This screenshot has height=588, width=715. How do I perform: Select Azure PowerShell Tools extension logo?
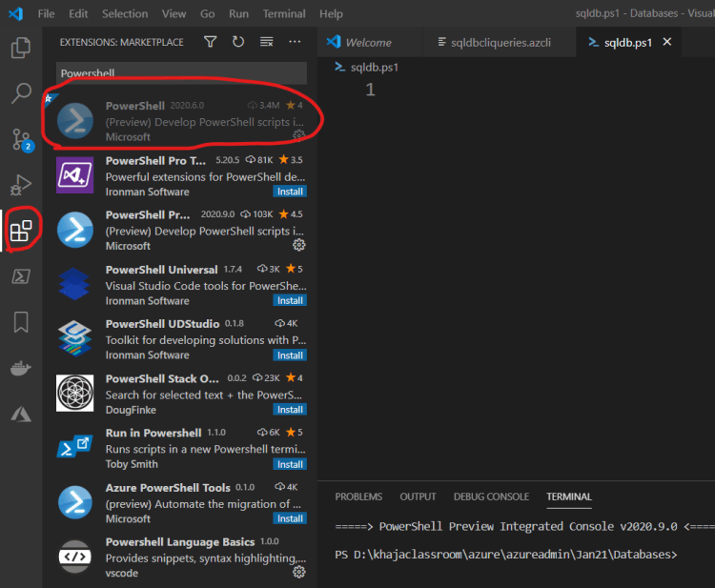click(x=74, y=502)
